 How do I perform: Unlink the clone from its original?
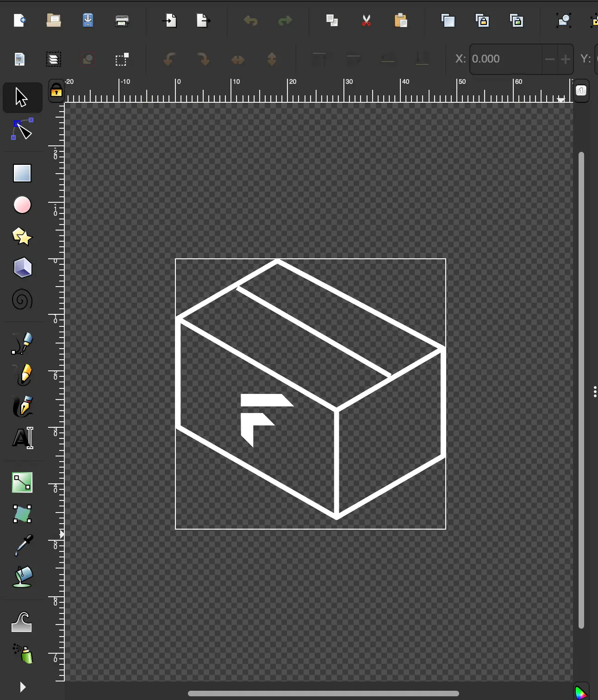pyautogui.click(x=517, y=21)
